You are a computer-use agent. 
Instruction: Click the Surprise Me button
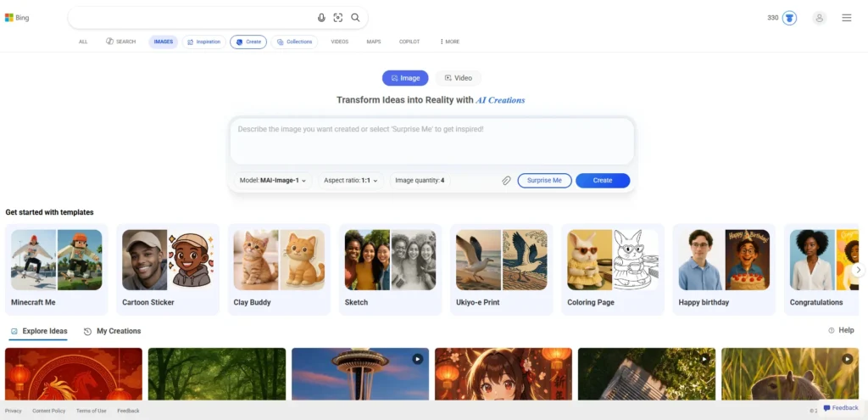point(545,181)
